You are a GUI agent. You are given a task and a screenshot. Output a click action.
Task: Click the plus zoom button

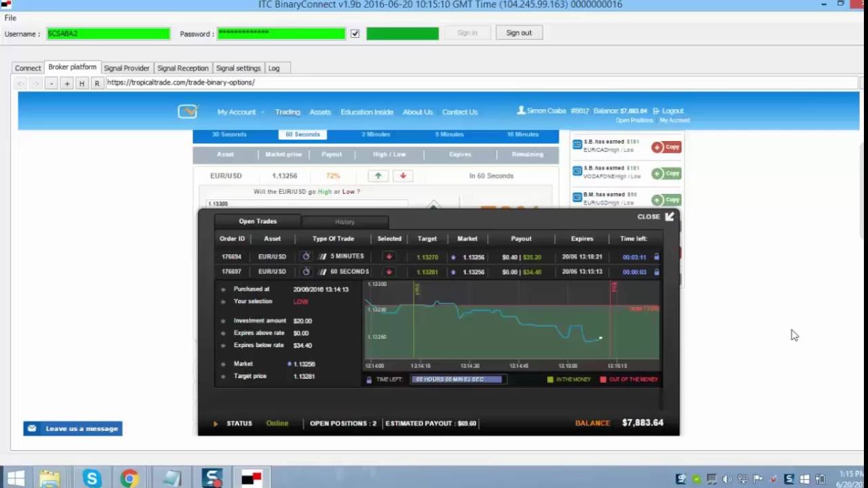click(x=66, y=83)
